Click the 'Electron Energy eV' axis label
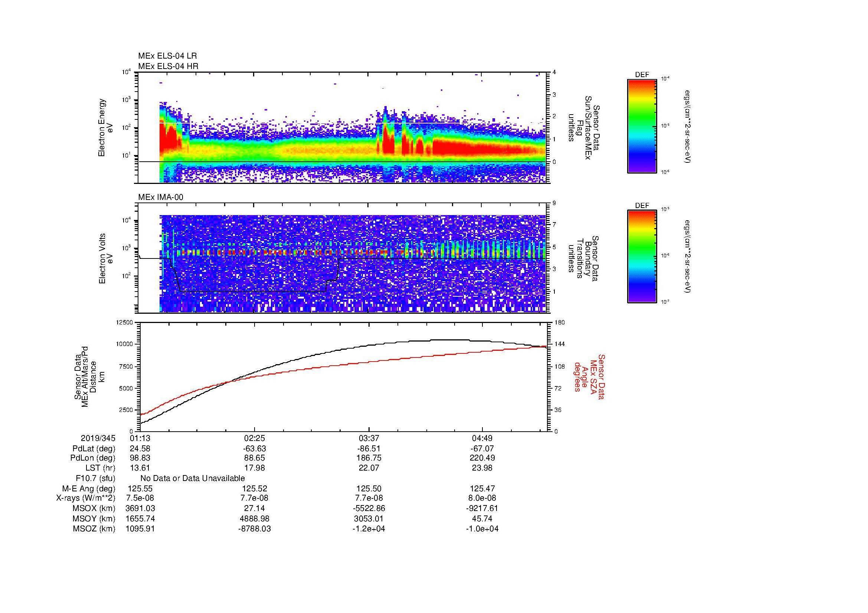 [x=106, y=128]
